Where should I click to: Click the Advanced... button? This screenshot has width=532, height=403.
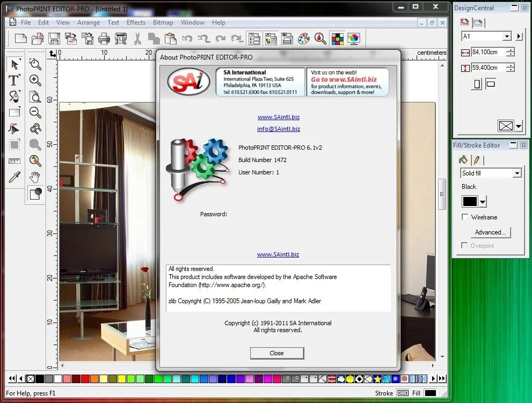pyautogui.click(x=490, y=232)
